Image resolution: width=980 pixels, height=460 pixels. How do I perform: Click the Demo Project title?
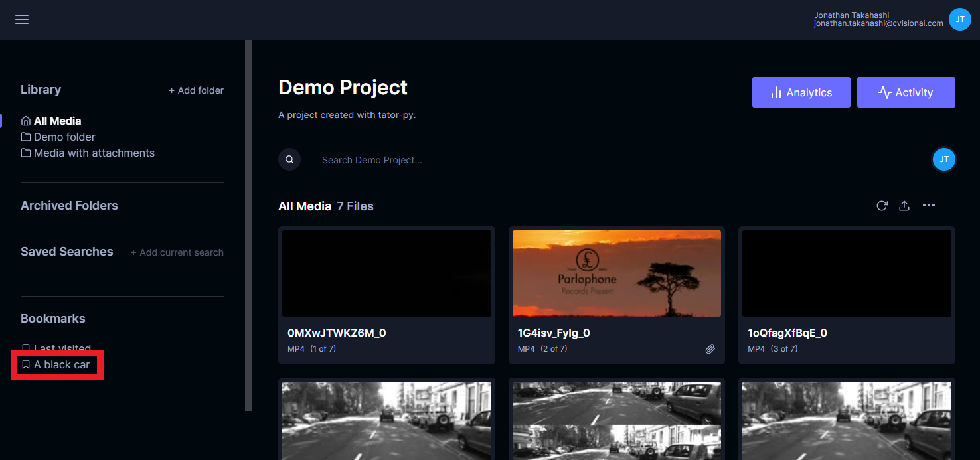pos(343,88)
